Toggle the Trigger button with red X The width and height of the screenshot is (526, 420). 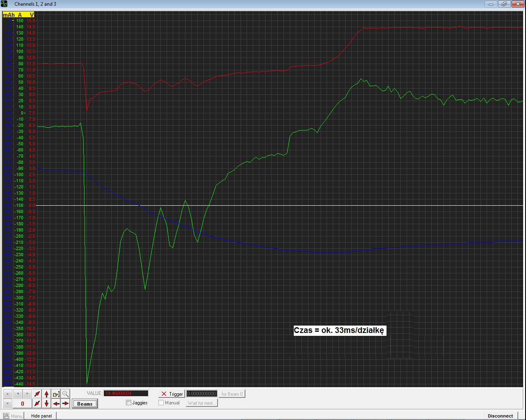[172, 394]
